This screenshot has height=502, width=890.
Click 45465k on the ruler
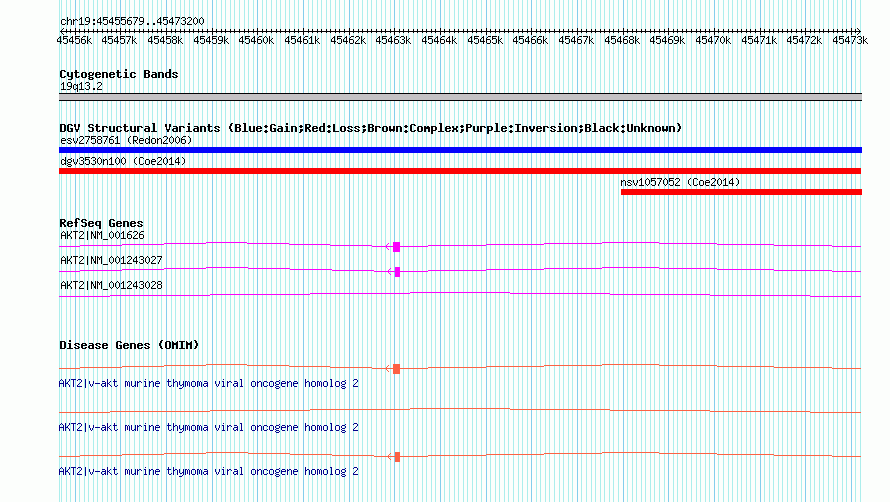pyautogui.click(x=485, y=40)
